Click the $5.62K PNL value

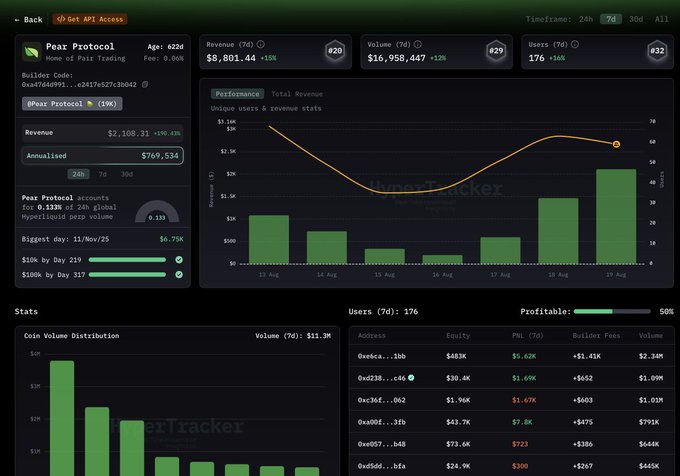(x=524, y=356)
